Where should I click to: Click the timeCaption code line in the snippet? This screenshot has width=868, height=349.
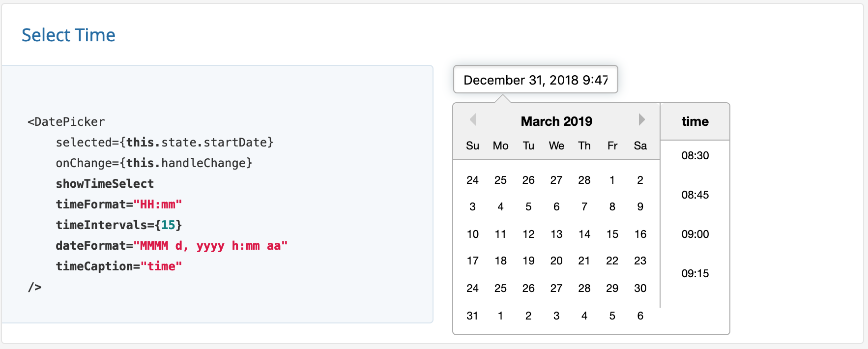[119, 266]
